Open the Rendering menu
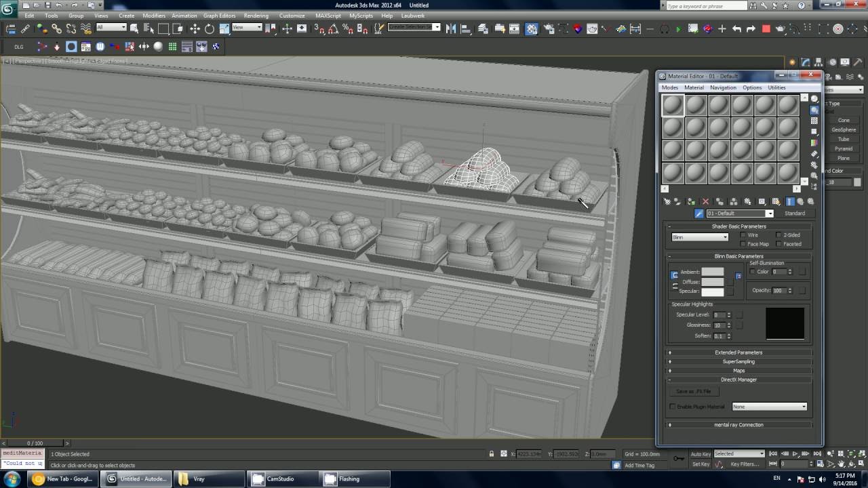The image size is (868, 488). click(256, 16)
